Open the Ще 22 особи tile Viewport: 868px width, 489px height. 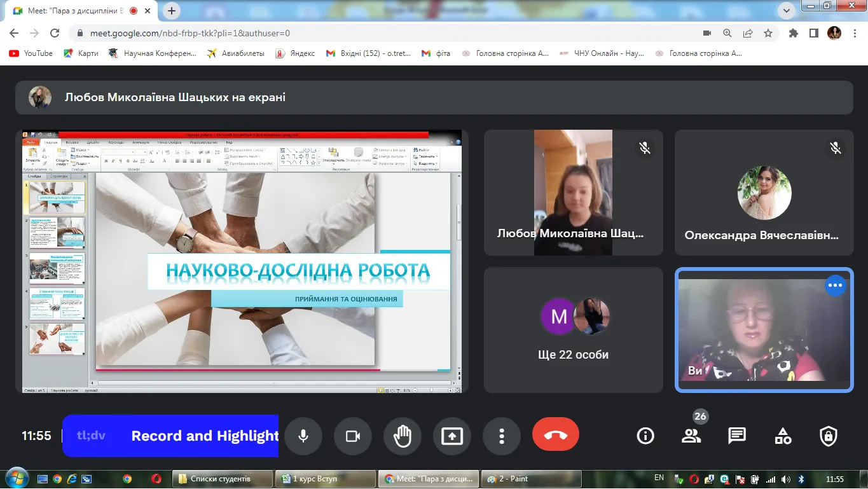573,329
